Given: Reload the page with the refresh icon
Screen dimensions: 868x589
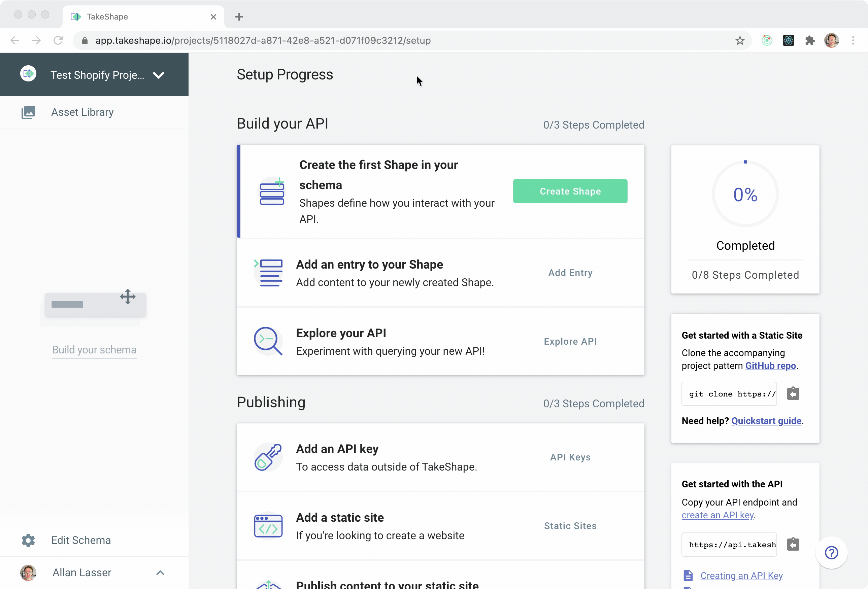Looking at the screenshot, I should coord(58,40).
